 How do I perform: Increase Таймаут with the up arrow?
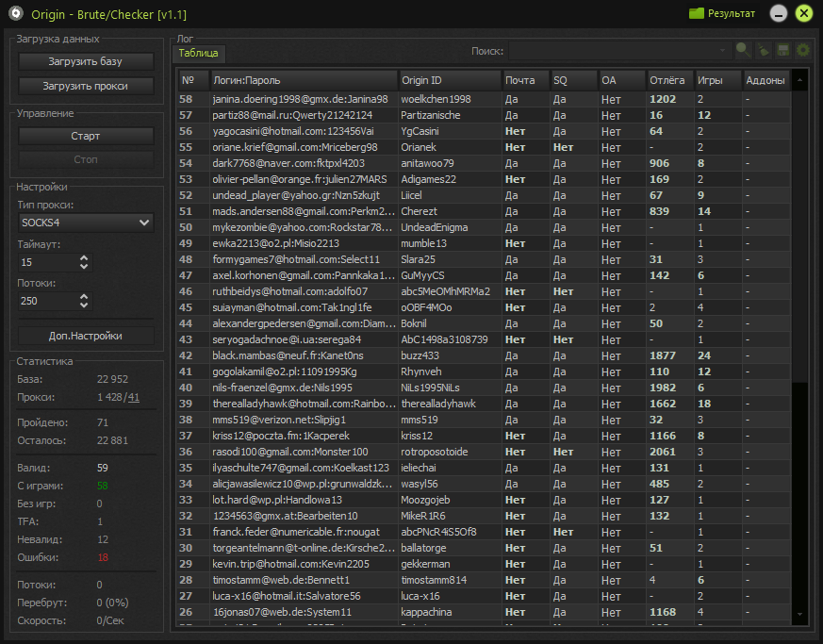tap(84, 257)
